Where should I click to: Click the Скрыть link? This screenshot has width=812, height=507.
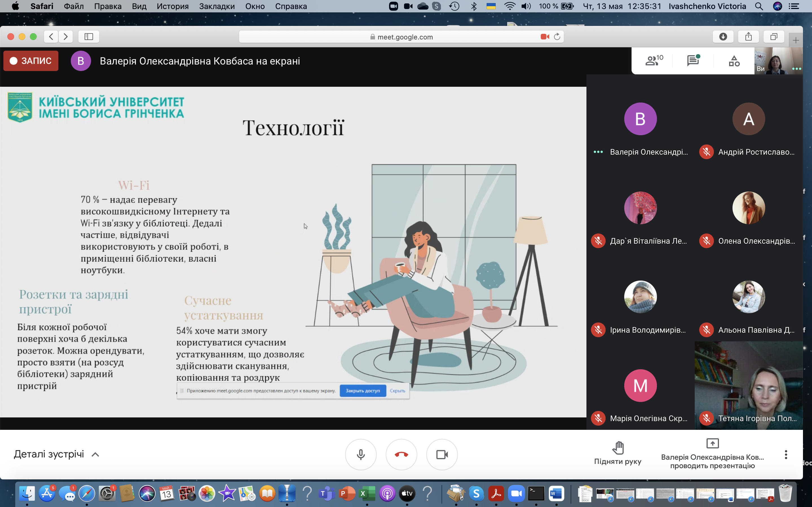397,391
